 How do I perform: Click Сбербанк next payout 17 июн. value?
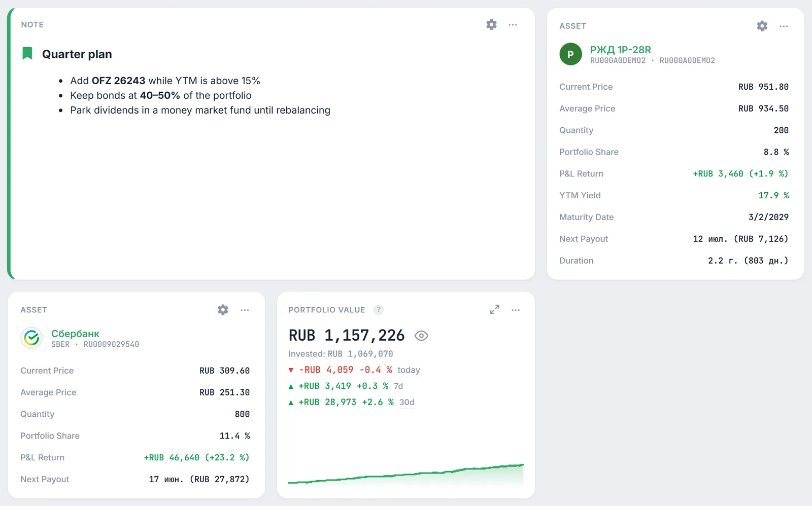pyautogui.click(x=199, y=480)
